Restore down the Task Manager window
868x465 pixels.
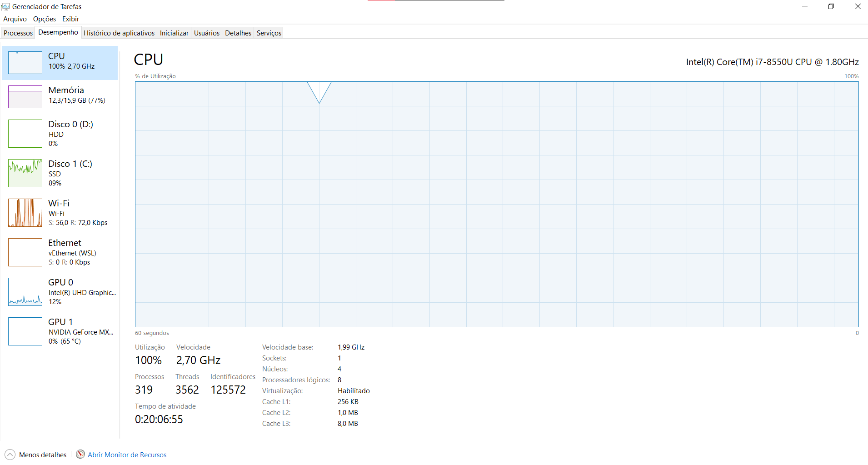click(x=831, y=6)
